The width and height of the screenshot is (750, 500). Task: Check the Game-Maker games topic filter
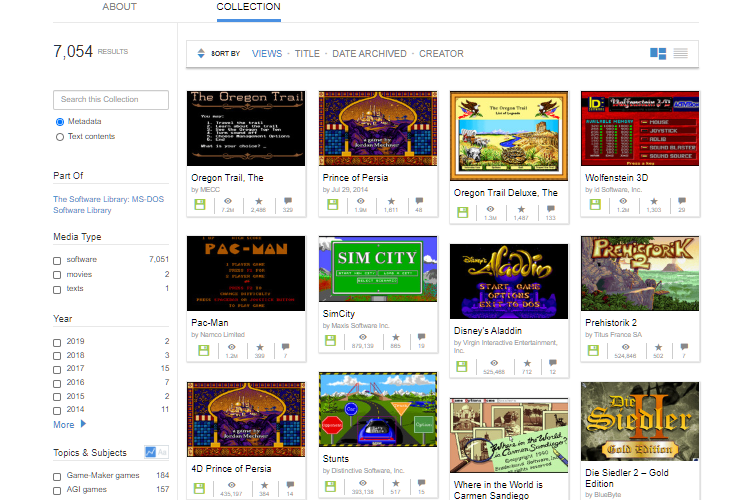(x=57, y=477)
